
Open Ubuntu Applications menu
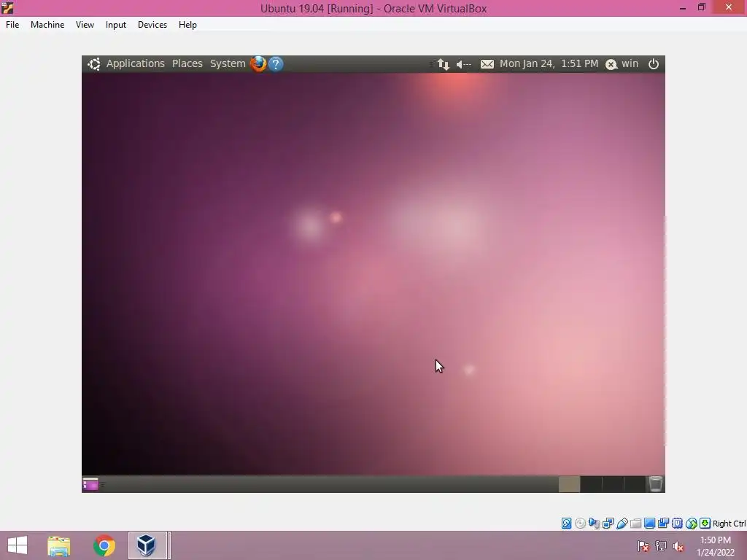point(135,64)
